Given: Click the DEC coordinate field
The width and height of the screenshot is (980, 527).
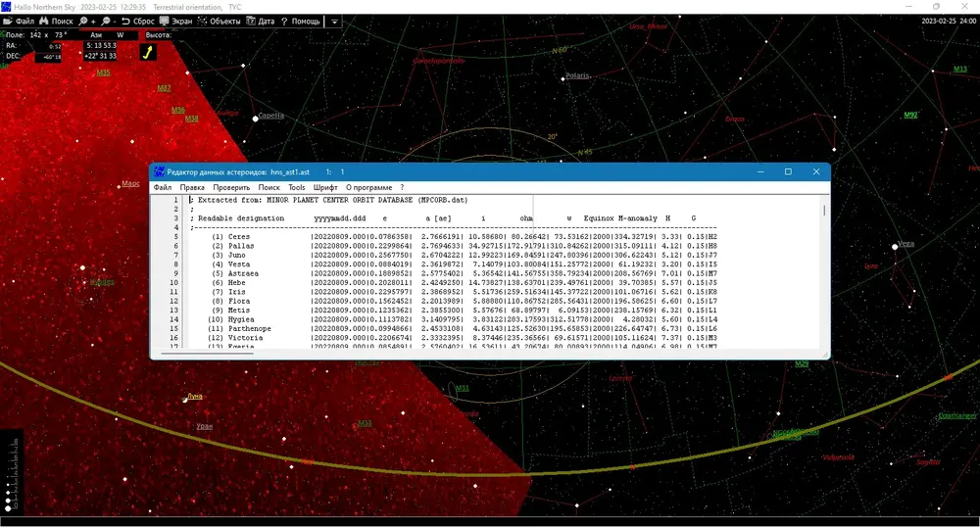Looking at the screenshot, I should [x=48, y=57].
